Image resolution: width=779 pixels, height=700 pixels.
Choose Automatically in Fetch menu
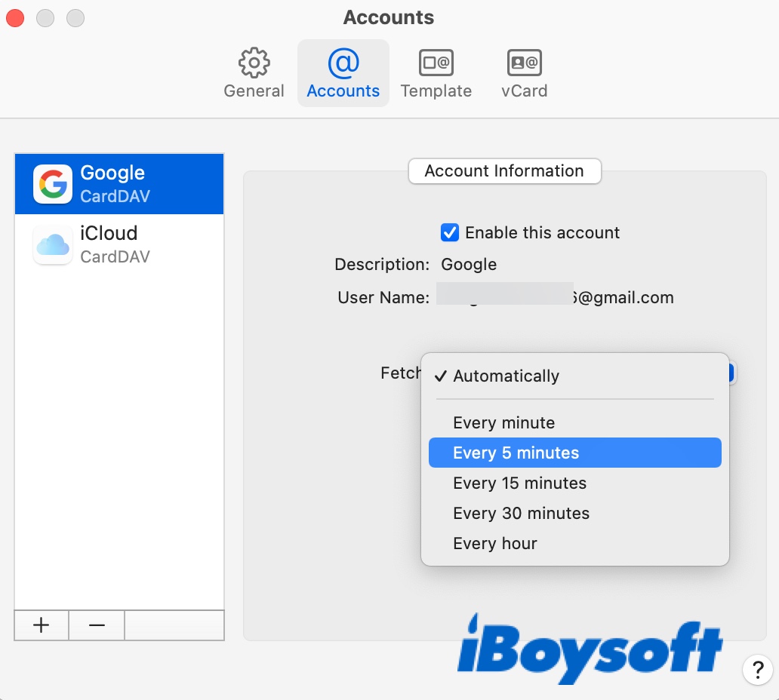click(574, 376)
